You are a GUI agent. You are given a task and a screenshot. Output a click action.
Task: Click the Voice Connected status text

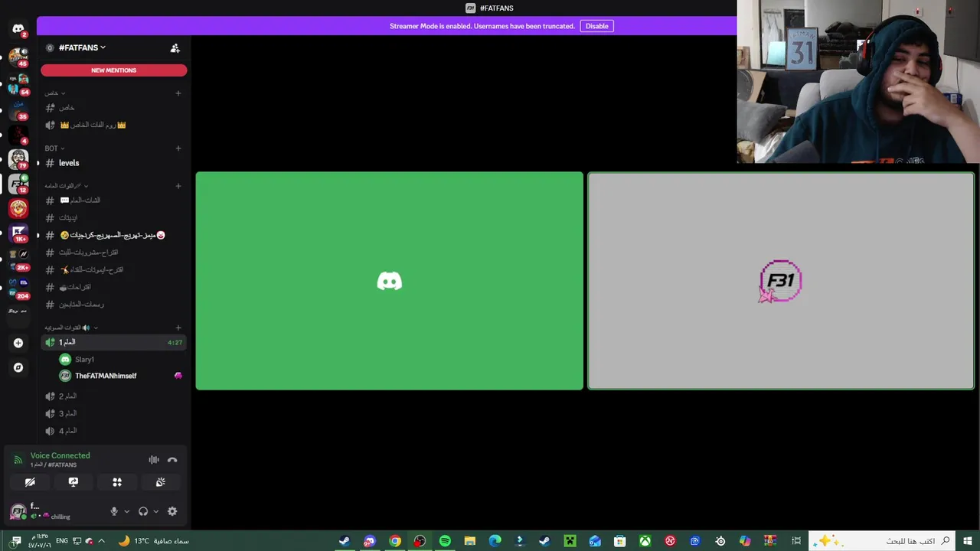(60, 455)
